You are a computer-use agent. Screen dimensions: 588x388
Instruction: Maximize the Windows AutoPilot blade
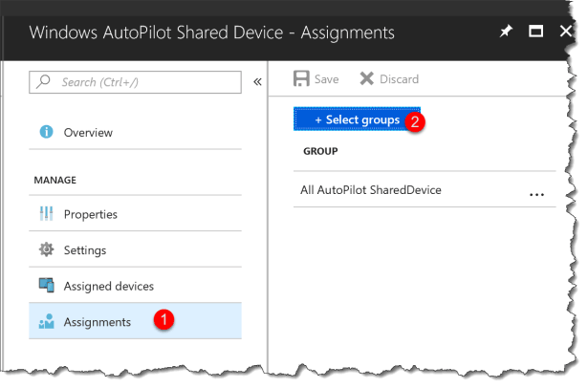(x=535, y=32)
